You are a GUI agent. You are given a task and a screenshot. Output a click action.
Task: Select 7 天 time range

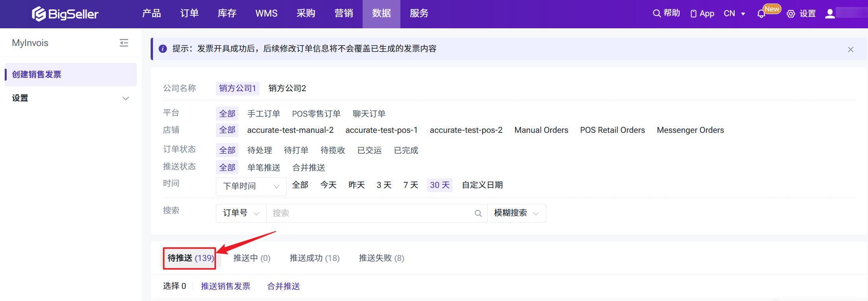pyautogui.click(x=411, y=185)
